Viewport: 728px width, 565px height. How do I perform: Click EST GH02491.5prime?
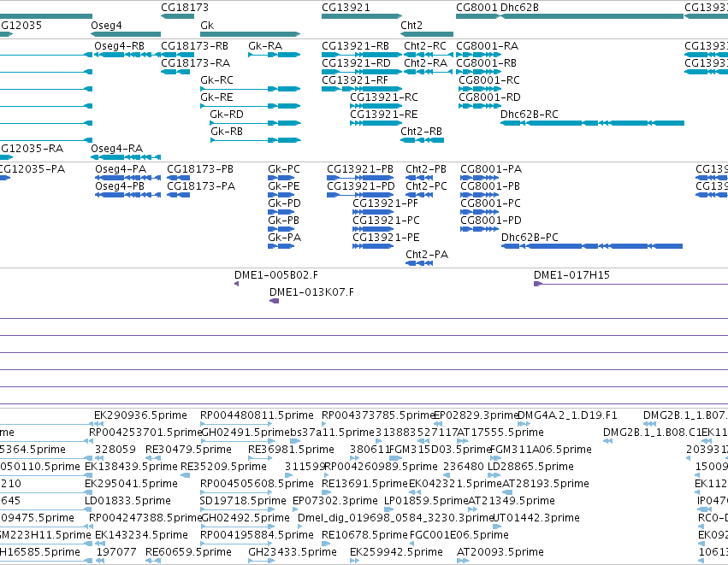click(x=246, y=433)
